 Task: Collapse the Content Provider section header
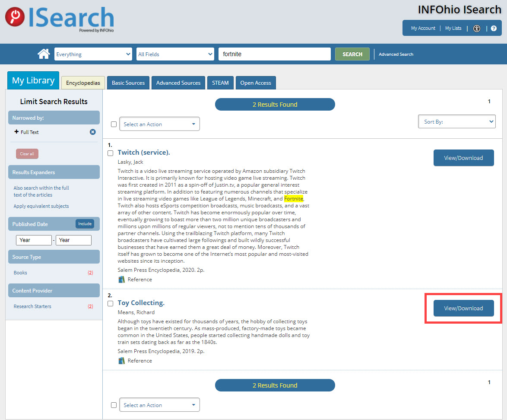pyautogui.click(x=54, y=290)
